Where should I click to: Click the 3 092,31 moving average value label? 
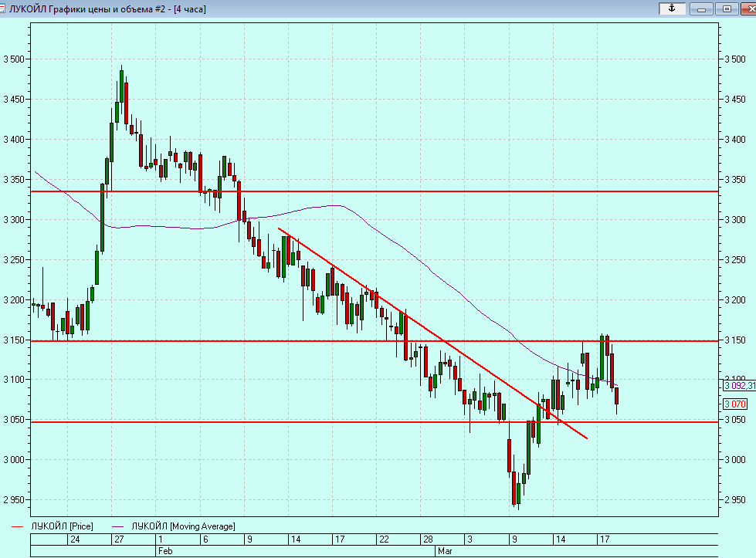(740, 385)
